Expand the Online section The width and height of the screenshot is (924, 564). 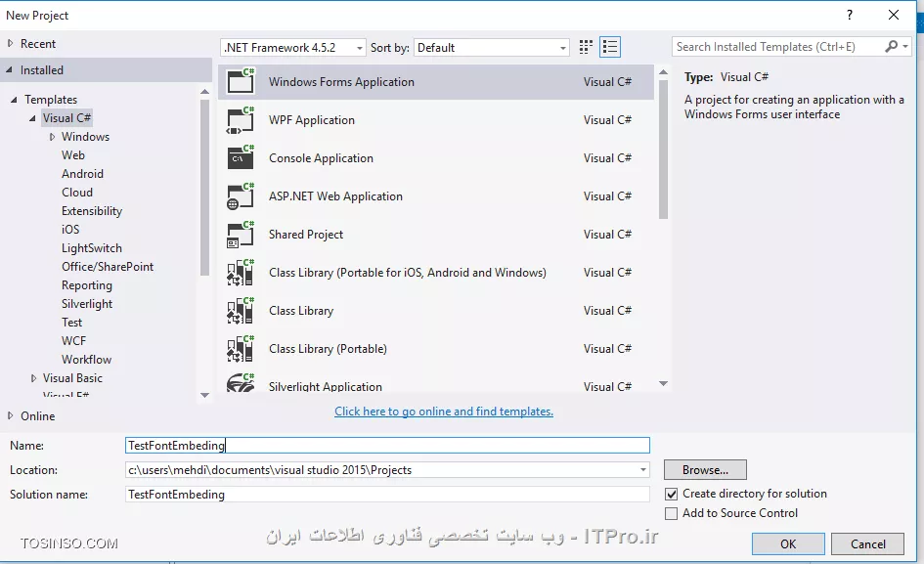point(10,415)
